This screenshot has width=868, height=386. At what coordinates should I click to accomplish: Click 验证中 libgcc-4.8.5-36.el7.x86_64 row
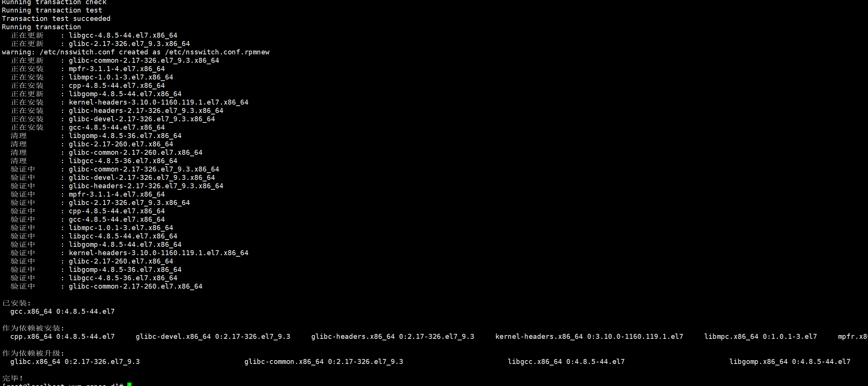coord(94,278)
